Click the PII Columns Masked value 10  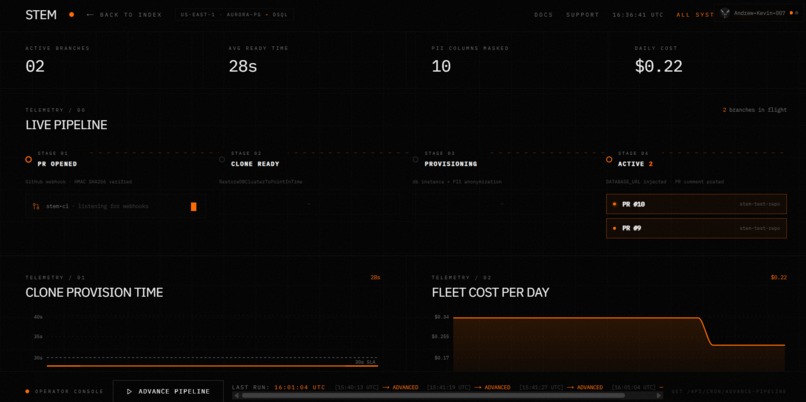(x=441, y=66)
